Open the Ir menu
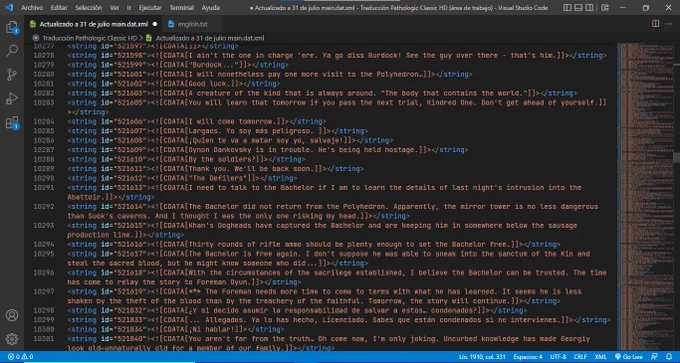This screenshot has width=680, height=363. pos(129,8)
